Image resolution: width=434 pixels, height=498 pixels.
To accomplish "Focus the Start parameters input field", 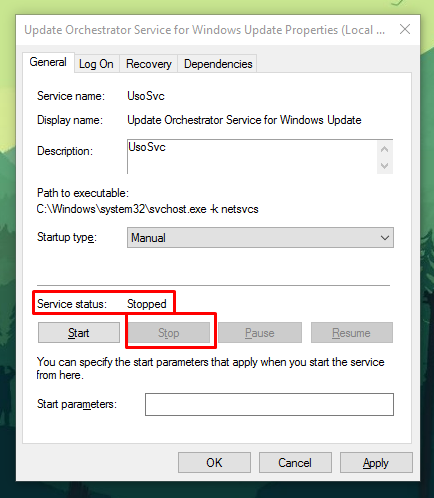I will 269,404.
